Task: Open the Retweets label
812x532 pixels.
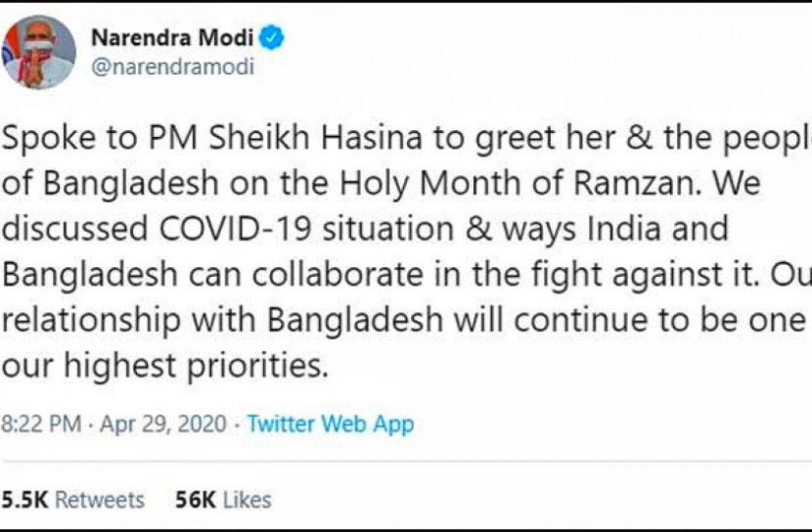Action: [99, 500]
